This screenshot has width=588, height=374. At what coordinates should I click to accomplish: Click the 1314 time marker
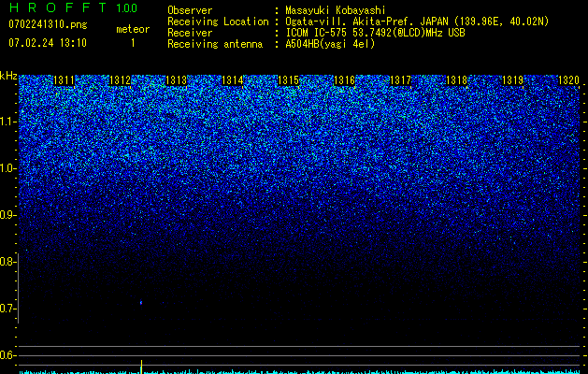(232, 80)
